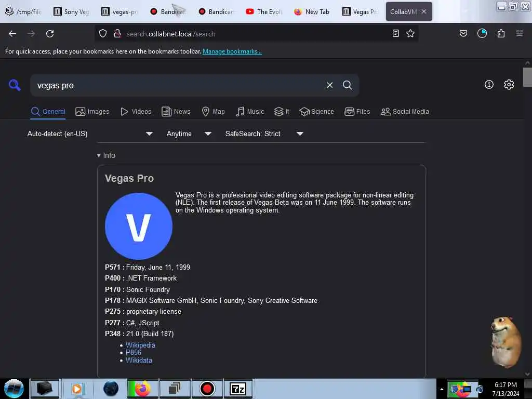The width and height of the screenshot is (532, 399).
Task: Click the clock showing 6:17 PM
Action: (x=506, y=385)
